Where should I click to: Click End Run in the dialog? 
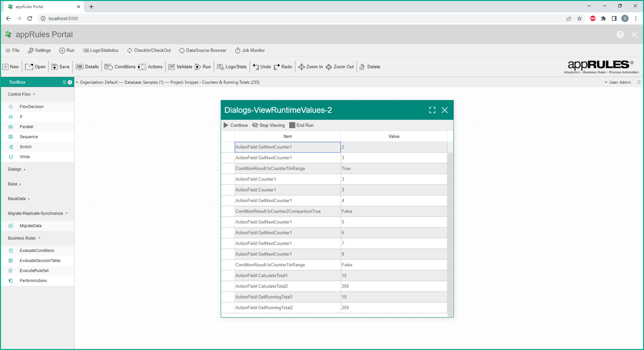(301, 125)
